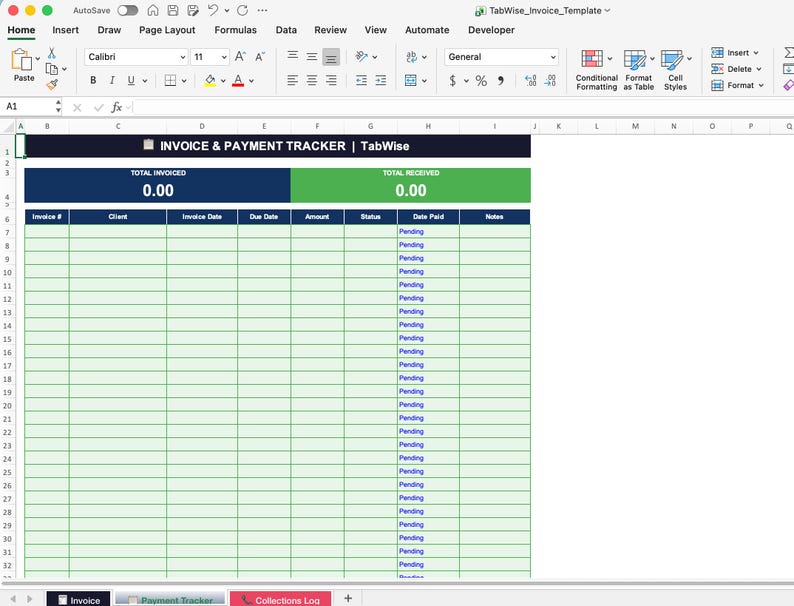Click the Undo arrow icon
The width and height of the screenshot is (794, 606).
pos(213,10)
